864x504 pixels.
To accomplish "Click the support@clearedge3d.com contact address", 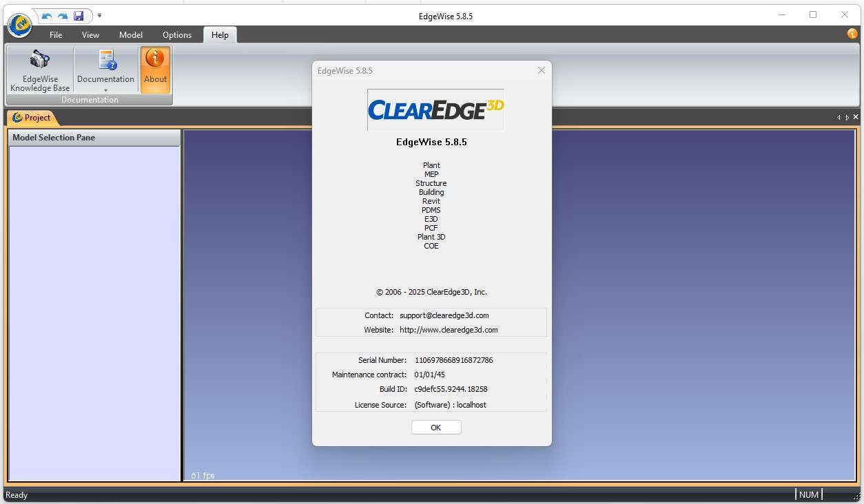I will 444,315.
